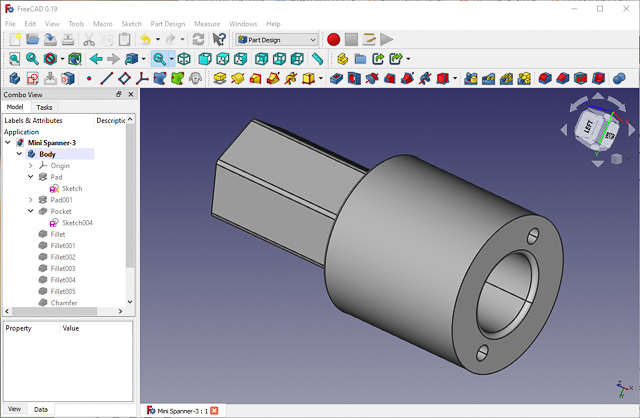This screenshot has height=418, width=640.
Task: Collapse the Pocket tree node
Action: [x=30, y=211]
